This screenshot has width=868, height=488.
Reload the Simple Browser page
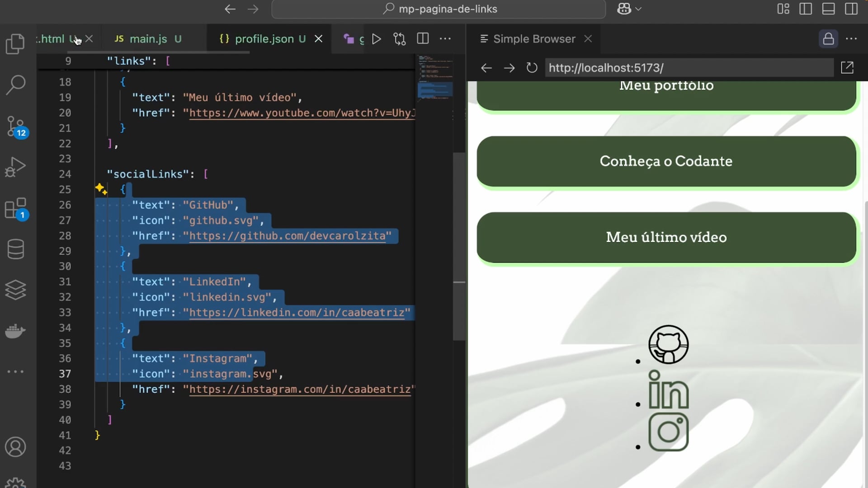[x=532, y=68]
